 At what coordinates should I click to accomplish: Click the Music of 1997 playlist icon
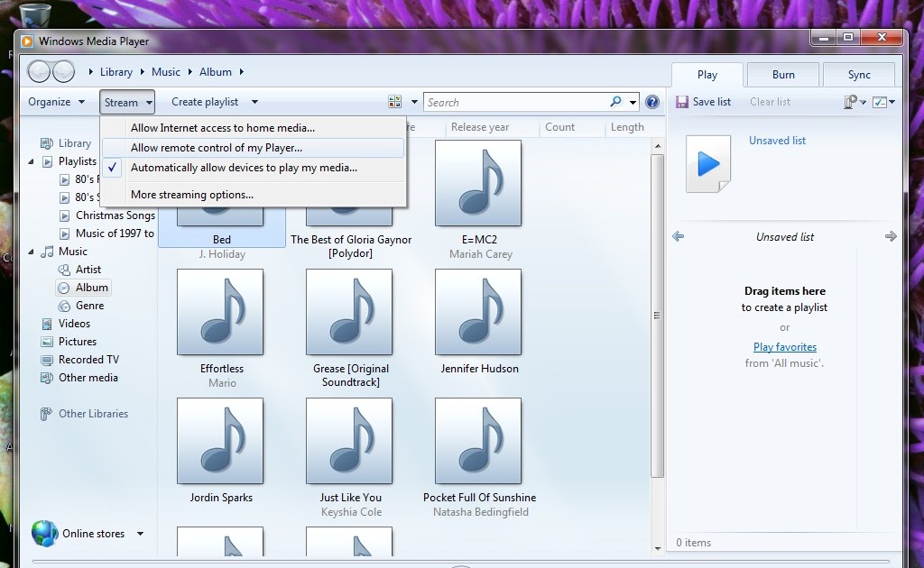click(x=65, y=234)
